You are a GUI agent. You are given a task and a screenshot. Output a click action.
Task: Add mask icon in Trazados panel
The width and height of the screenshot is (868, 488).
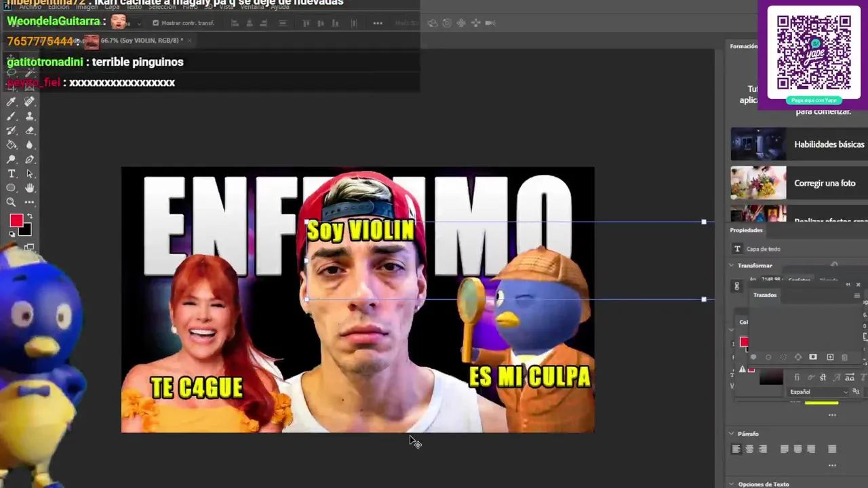pos(813,357)
